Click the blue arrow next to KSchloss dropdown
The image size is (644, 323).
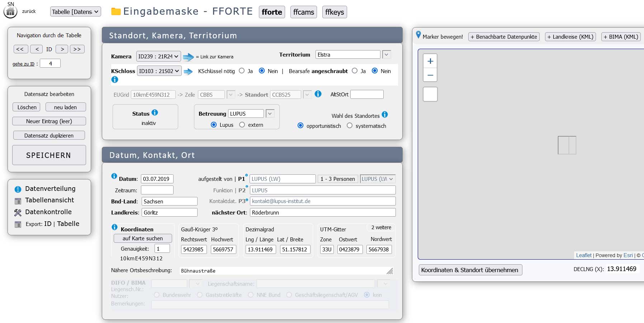coord(188,72)
